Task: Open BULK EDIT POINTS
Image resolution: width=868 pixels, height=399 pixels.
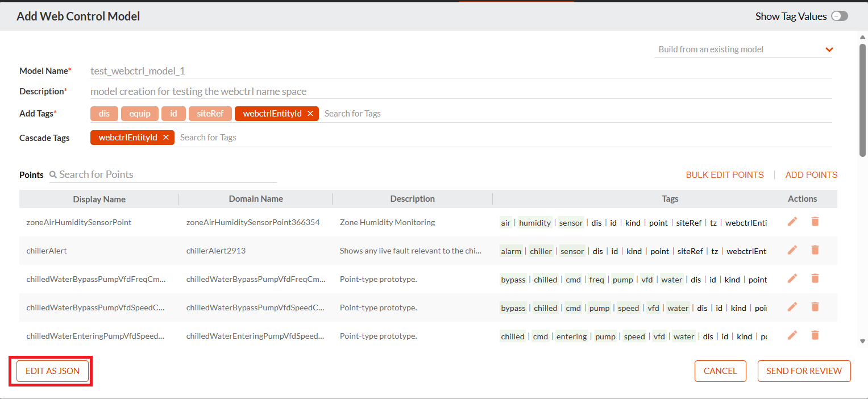Action: (725, 175)
